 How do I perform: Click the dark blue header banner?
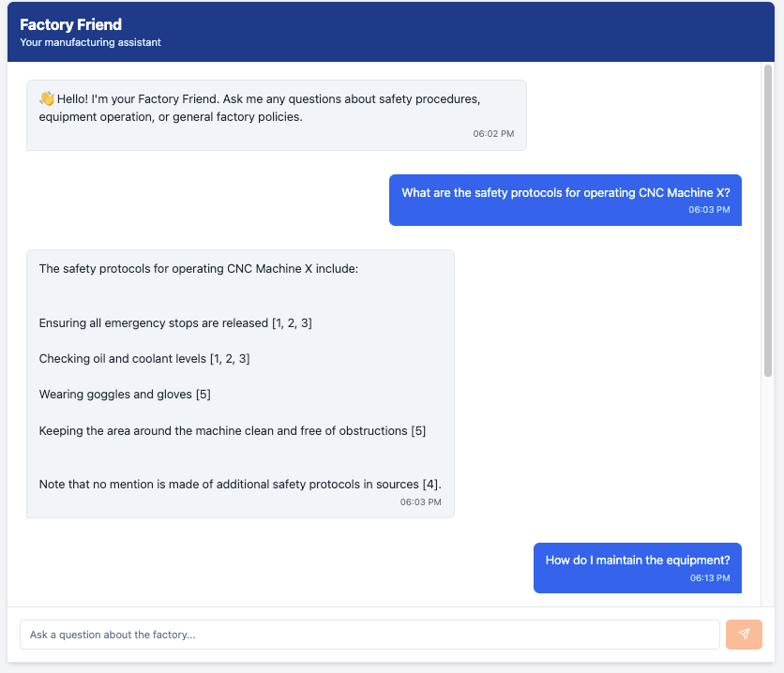[x=392, y=31]
